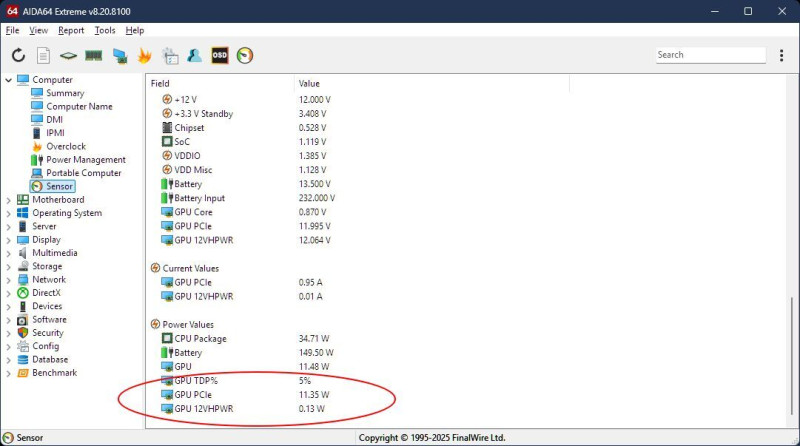Click the motherboard chip toolbar icon
This screenshot has height=446, width=800.
[x=68, y=55]
